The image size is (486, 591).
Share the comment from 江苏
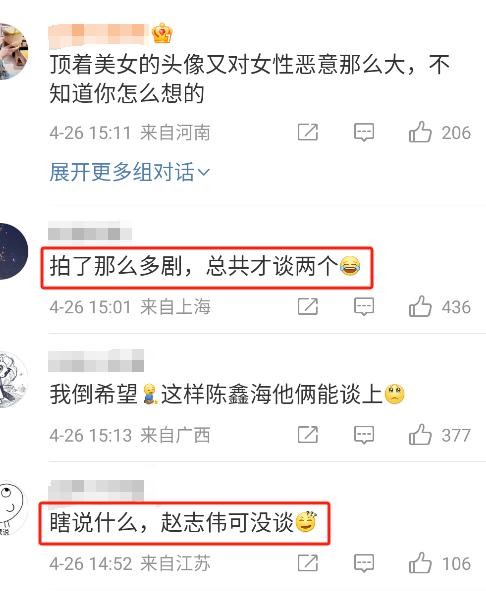pyautogui.click(x=308, y=563)
